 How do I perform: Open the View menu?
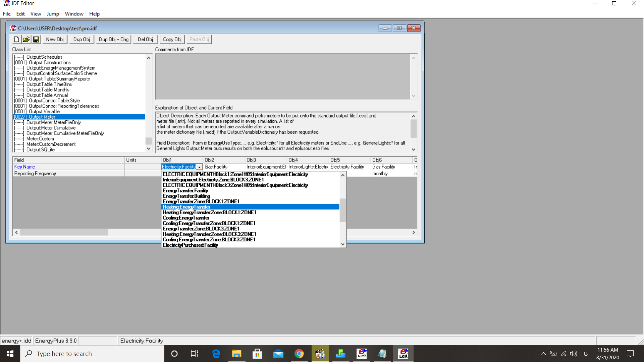(36, 14)
